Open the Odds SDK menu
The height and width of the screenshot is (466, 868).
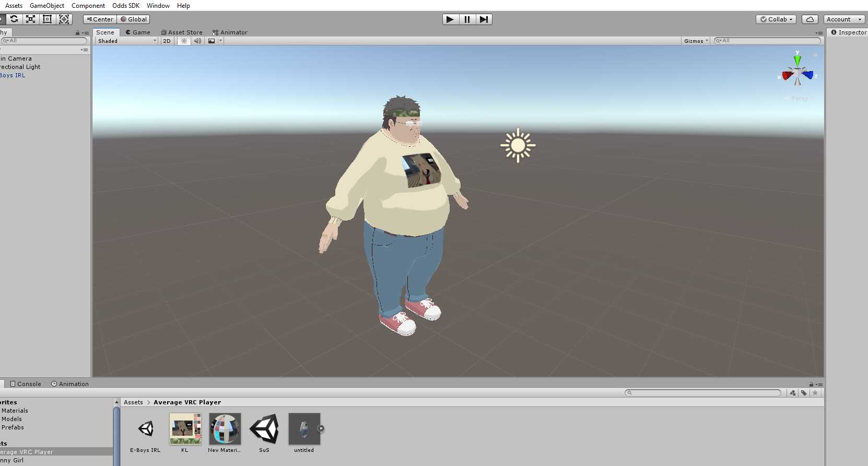click(x=126, y=6)
